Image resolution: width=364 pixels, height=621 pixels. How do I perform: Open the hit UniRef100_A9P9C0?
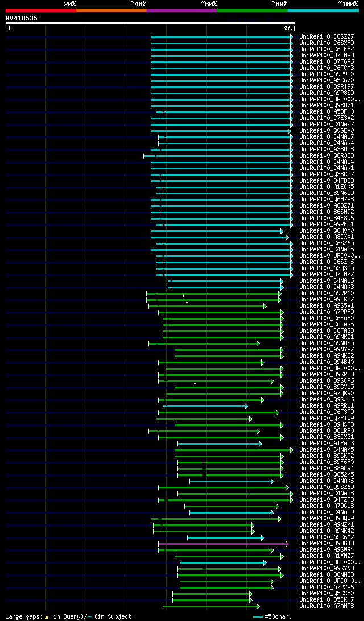click(327, 74)
